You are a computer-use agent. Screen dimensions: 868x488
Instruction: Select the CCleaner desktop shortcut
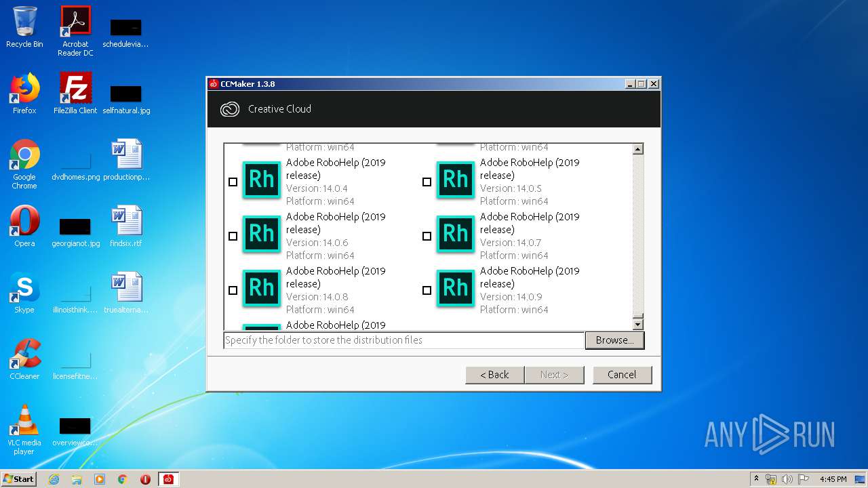click(x=24, y=359)
